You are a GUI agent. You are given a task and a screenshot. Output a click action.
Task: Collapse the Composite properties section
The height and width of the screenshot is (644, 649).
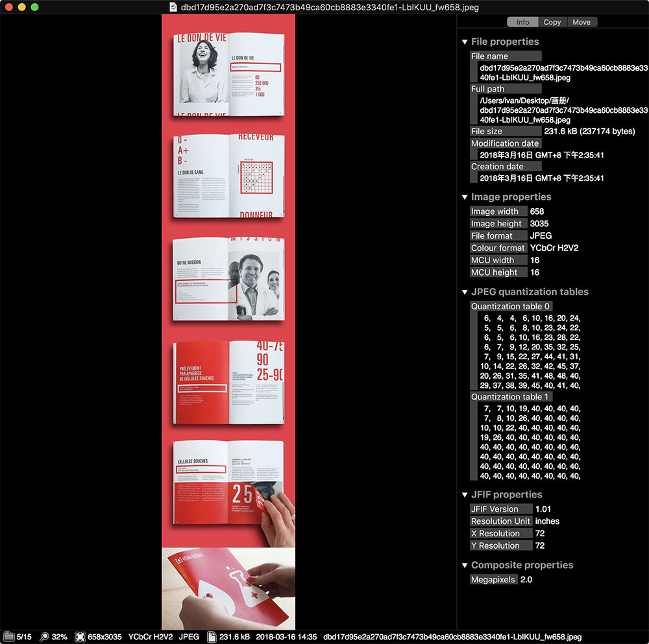coord(465,566)
